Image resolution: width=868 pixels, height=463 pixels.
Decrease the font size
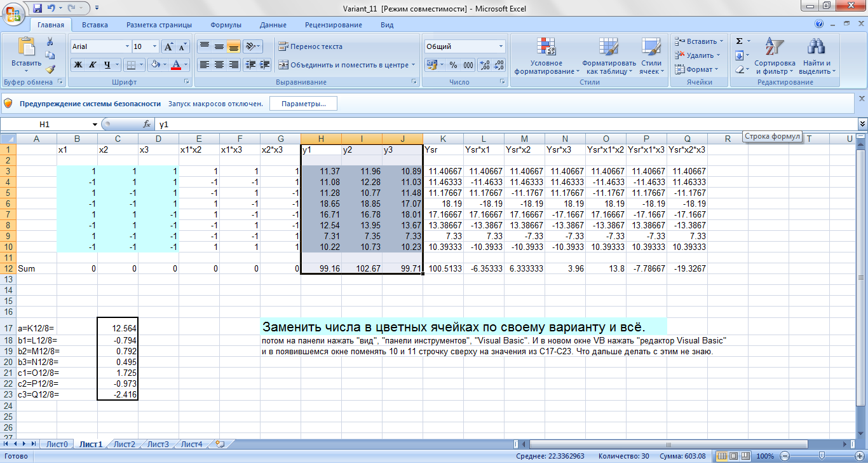pyautogui.click(x=182, y=46)
